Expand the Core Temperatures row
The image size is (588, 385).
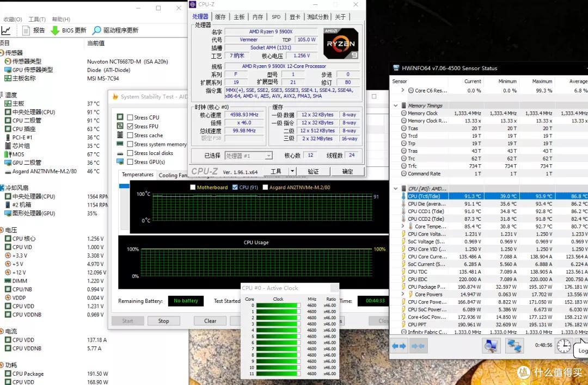403,226
